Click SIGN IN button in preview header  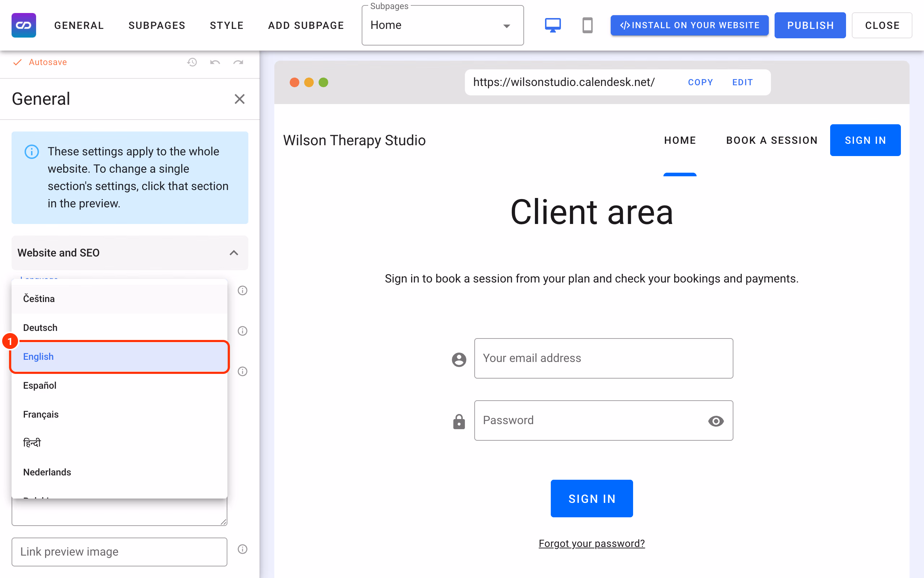coord(865,140)
